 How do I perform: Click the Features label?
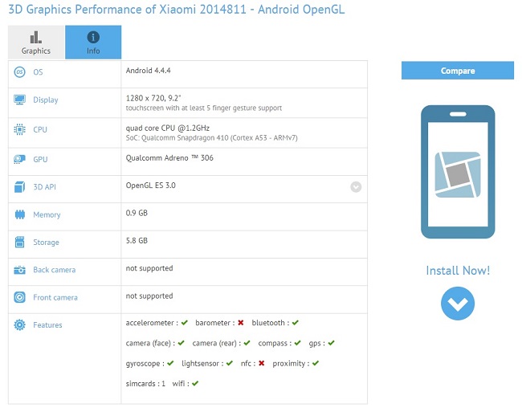point(47,325)
